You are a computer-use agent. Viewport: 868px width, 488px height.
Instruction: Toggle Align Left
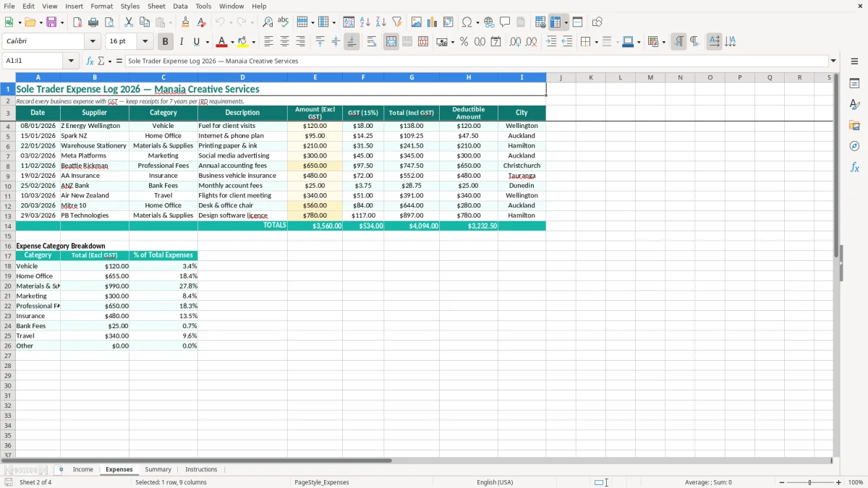click(269, 42)
